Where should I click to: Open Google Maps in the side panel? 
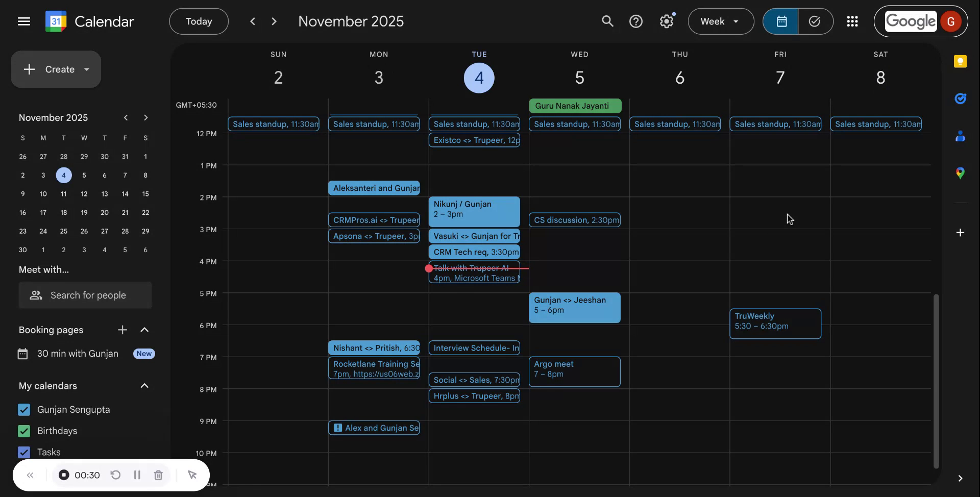pos(961,173)
